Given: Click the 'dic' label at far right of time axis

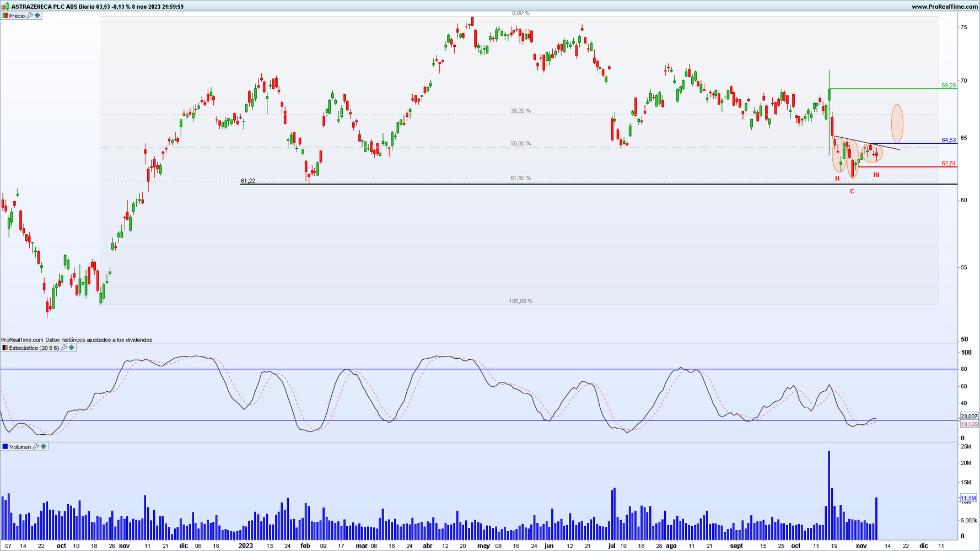Looking at the screenshot, I should (924, 546).
